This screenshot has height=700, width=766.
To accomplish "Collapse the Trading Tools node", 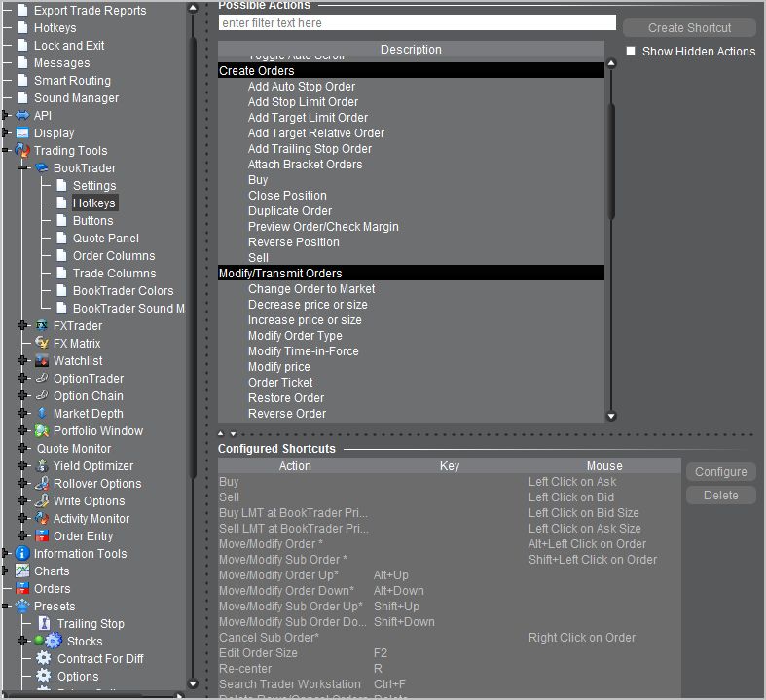I will coord(5,151).
